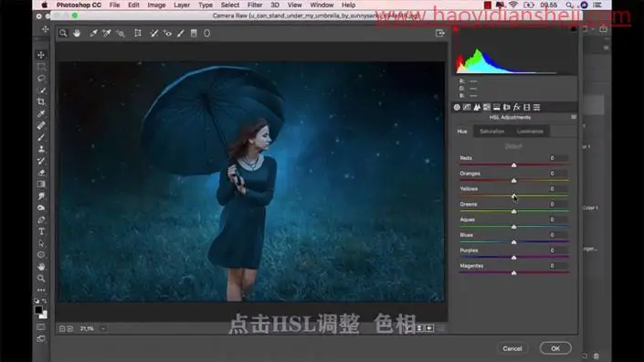The image size is (644, 362).
Task: Select the Photoshop Move tool
Action: pyautogui.click(x=41, y=55)
